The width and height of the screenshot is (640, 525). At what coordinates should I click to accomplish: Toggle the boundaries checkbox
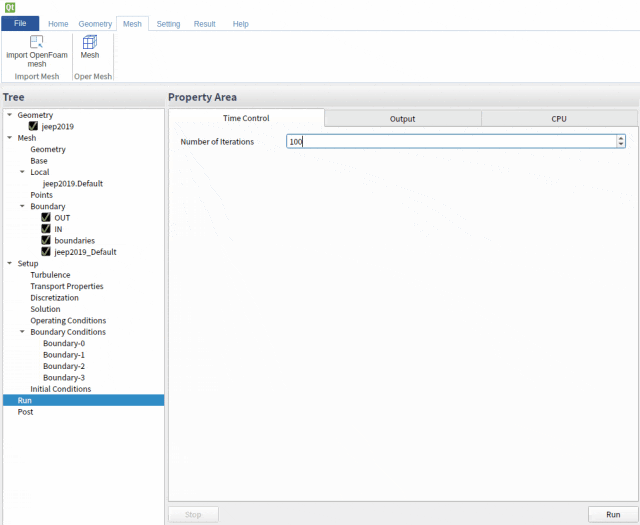click(46, 240)
